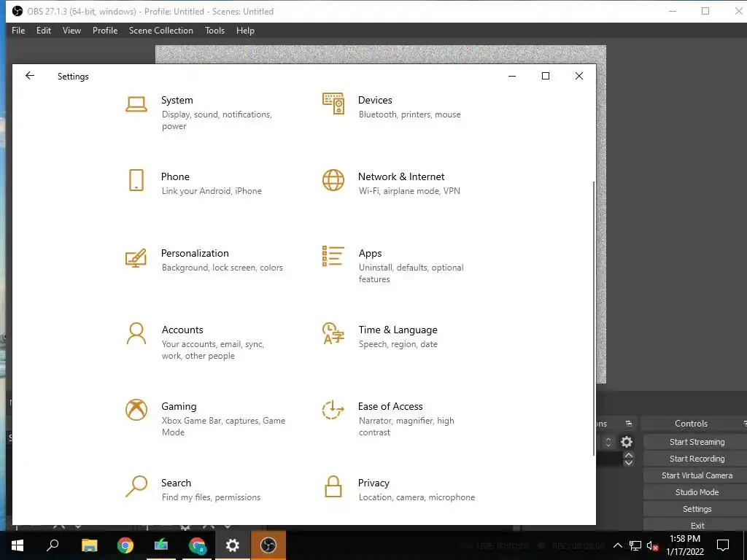Screen dimensions: 747x560
Task: Enable Studio Mode in OBS
Action: tap(697, 492)
